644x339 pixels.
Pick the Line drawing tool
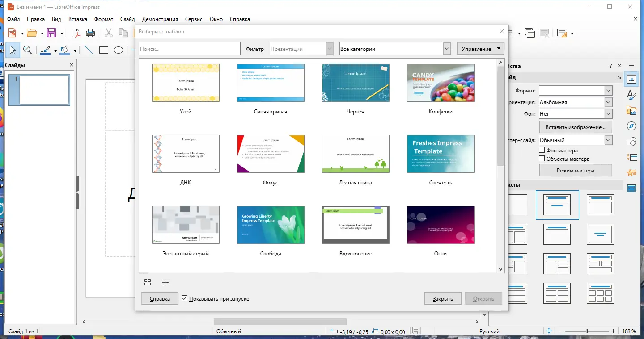tap(89, 50)
